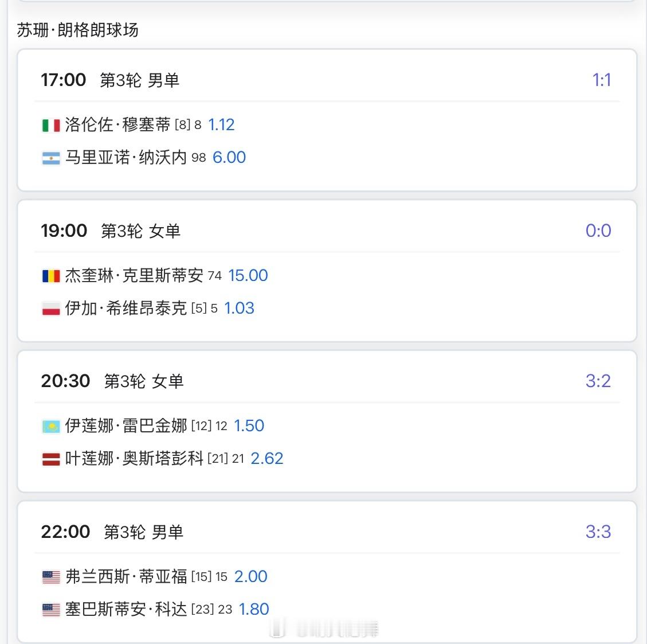Open the 17:00 第3轮 男单 match header

pos(110,80)
